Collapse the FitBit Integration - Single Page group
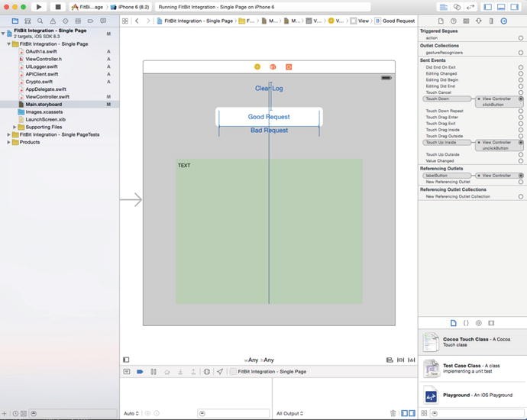This screenshot has height=420, width=527. (8, 44)
